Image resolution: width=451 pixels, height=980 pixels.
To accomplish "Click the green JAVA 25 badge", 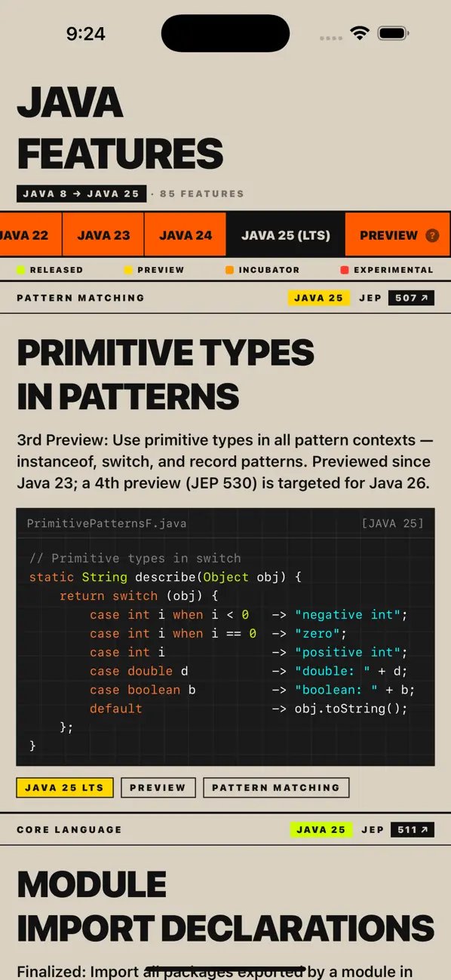I will point(321,830).
